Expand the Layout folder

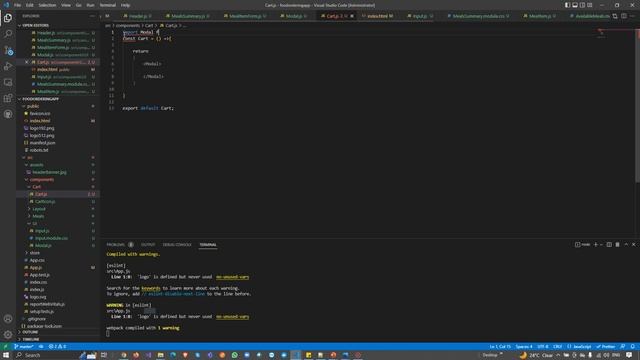(x=39, y=209)
